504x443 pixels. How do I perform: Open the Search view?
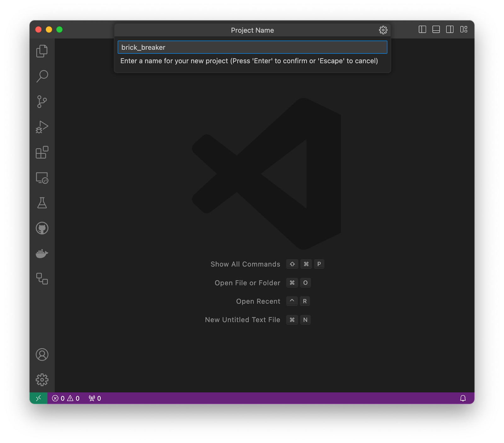(x=42, y=76)
